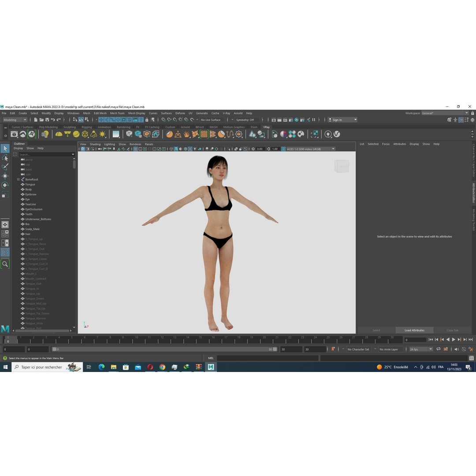Screen dimensions: 476x476
Task: Click frame 15 on the time slider
Action: coord(201,340)
